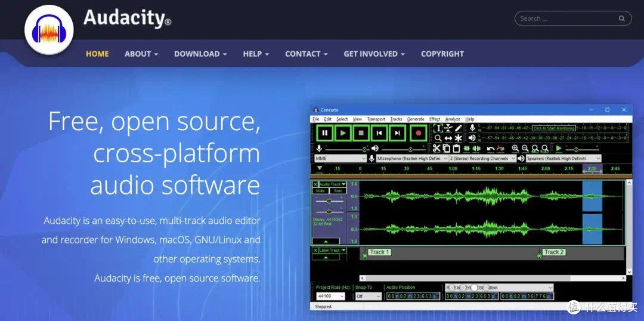The image size is (644, 321).
Task: Click the Copy icon in edit toolbar
Action: (447, 149)
